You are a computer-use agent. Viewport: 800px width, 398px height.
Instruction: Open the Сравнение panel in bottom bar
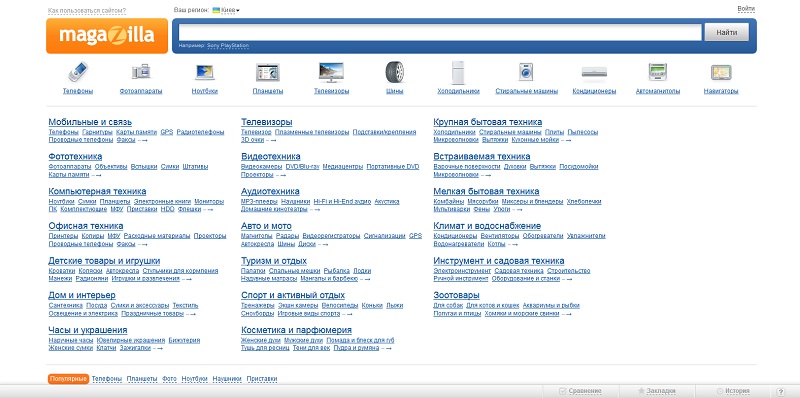pos(581,391)
